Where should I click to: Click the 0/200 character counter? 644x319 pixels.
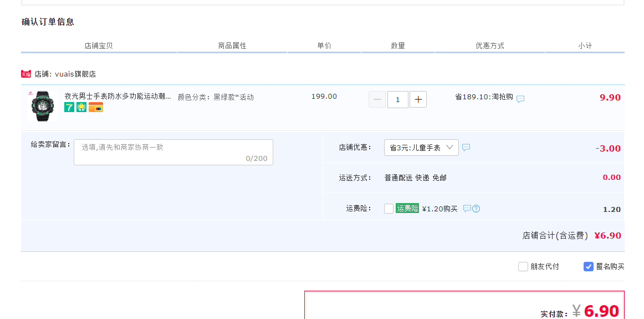[256, 158]
